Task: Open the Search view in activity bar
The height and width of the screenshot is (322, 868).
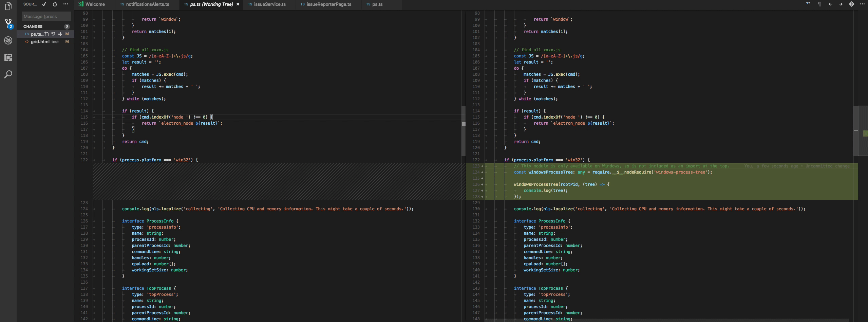Action: tap(8, 74)
